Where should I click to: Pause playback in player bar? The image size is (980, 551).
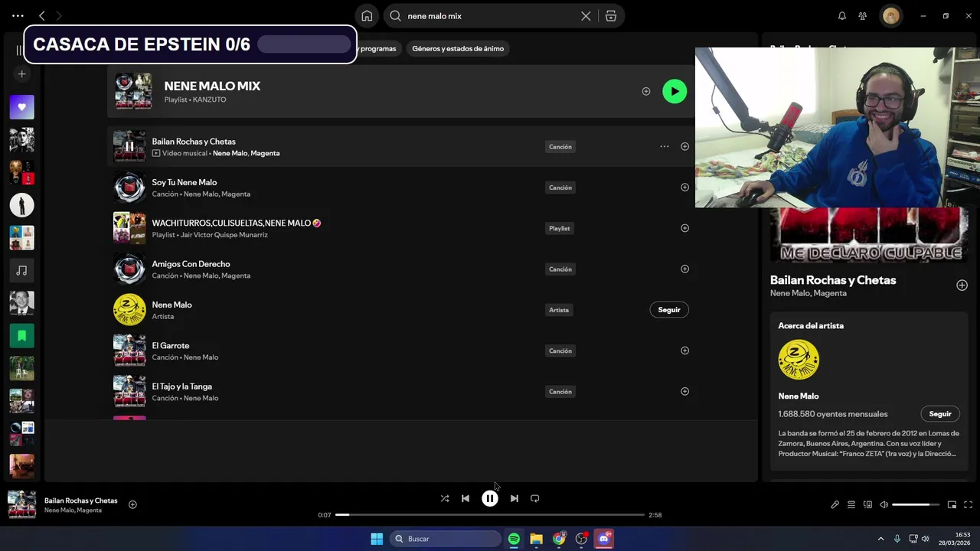[490, 498]
